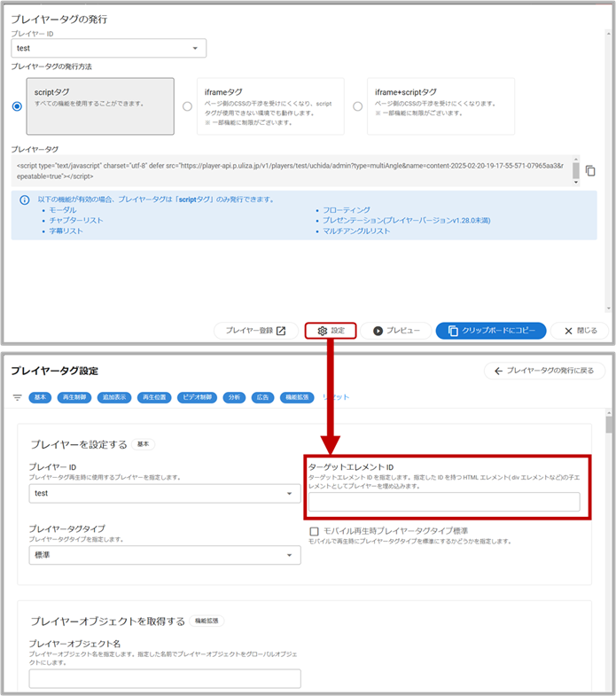
Task: Click the upper dialog scrollbar down arrow
Action: [608, 308]
